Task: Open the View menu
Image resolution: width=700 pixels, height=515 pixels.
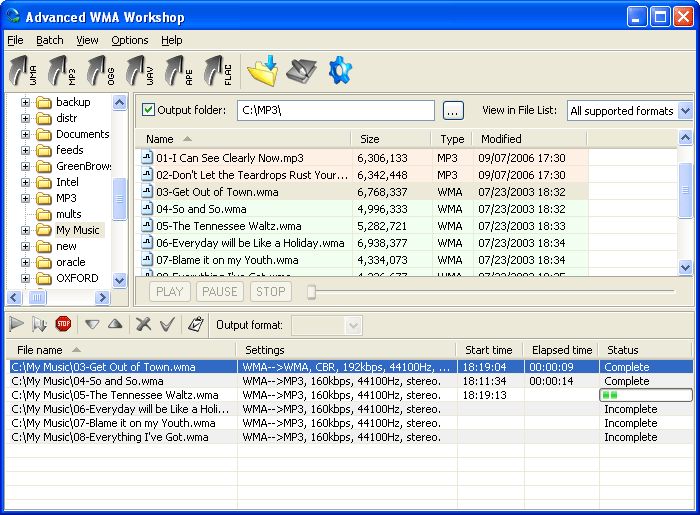Action: (x=87, y=40)
